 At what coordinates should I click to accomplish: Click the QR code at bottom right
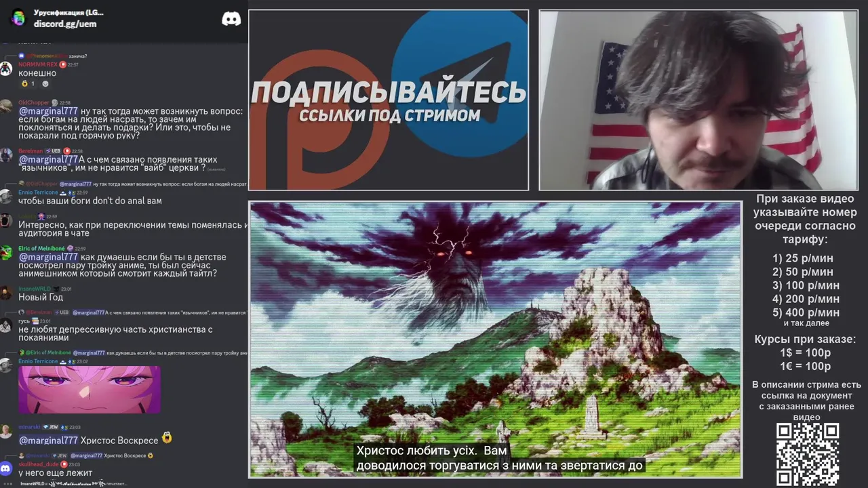pos(808,454)
